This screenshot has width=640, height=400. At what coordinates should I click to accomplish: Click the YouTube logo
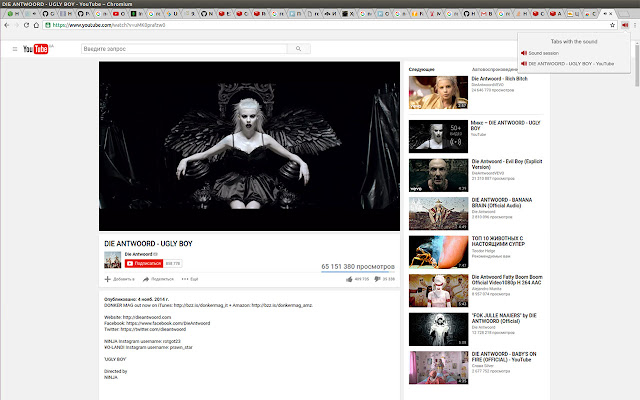36,49
